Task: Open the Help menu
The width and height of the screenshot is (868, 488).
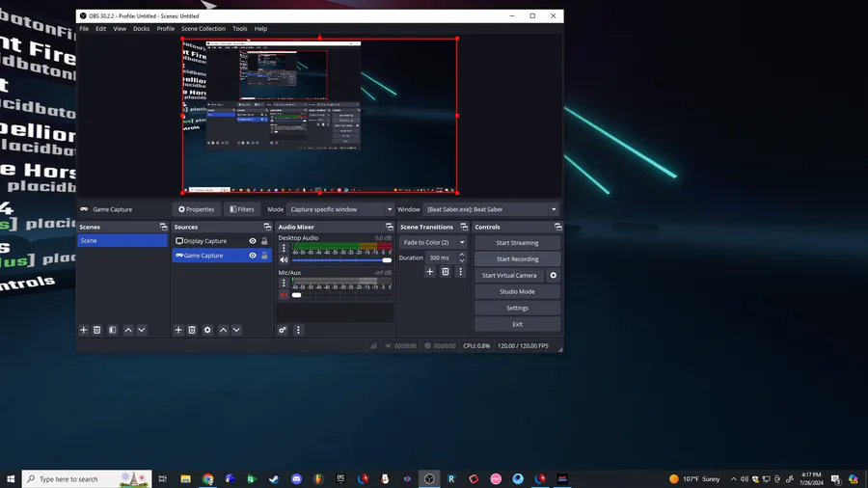Action: pyautogui.click(x=260, y=29)
